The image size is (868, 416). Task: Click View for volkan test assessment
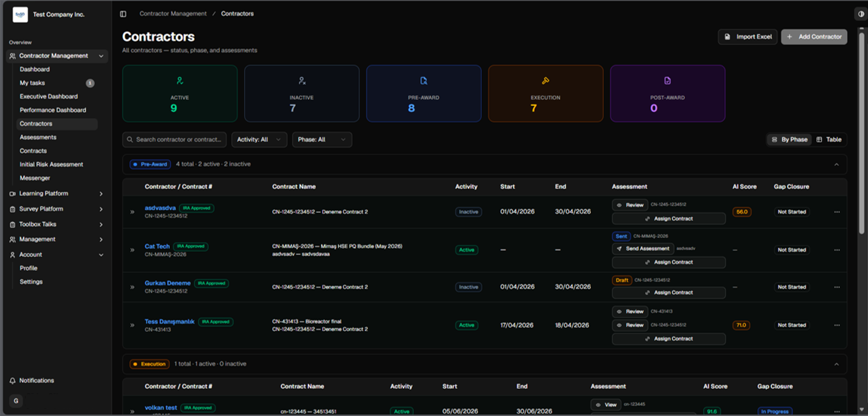coord(606,405)
